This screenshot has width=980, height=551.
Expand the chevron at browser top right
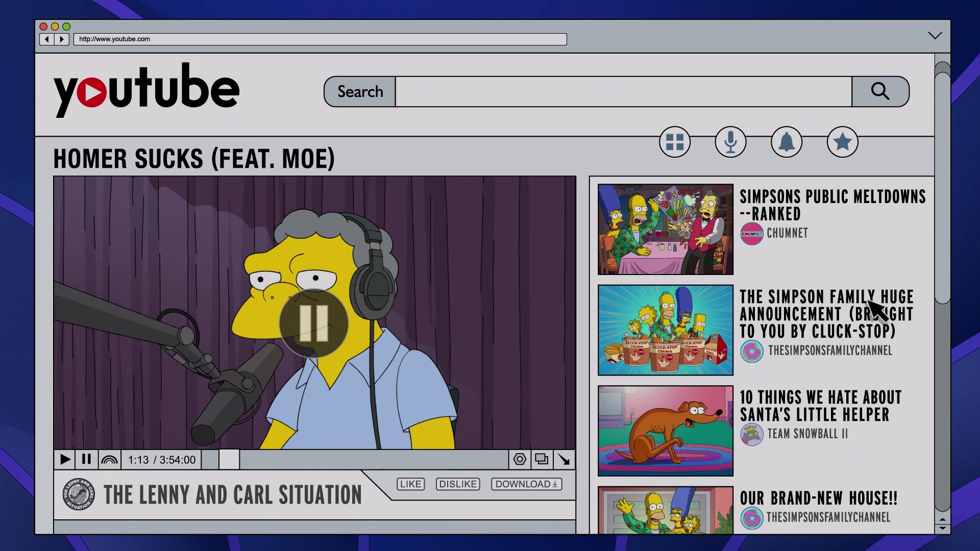[935, 35]
